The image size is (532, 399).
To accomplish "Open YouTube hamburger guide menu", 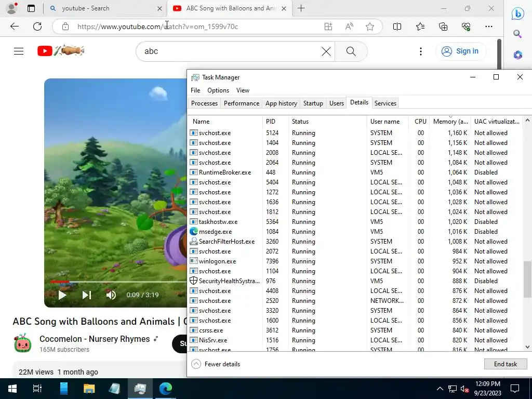I will point(19,51).
